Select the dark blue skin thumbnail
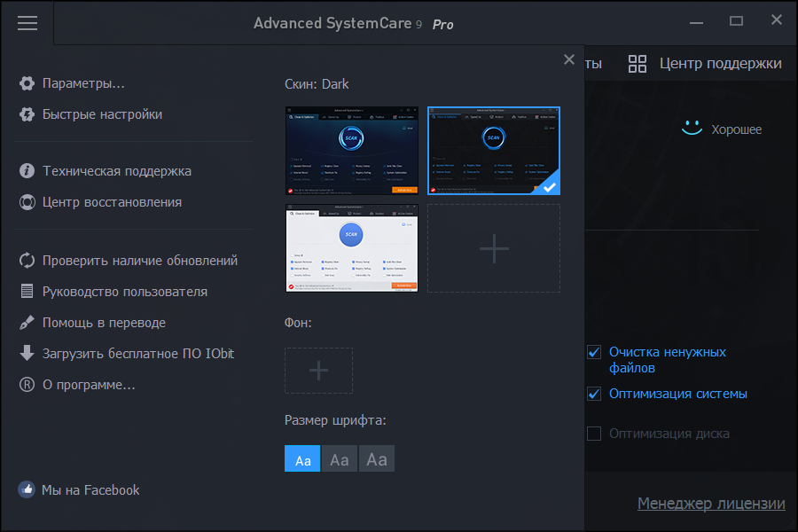Image resolution: width=798 pixels, height=532 pixels. [352, 151]
